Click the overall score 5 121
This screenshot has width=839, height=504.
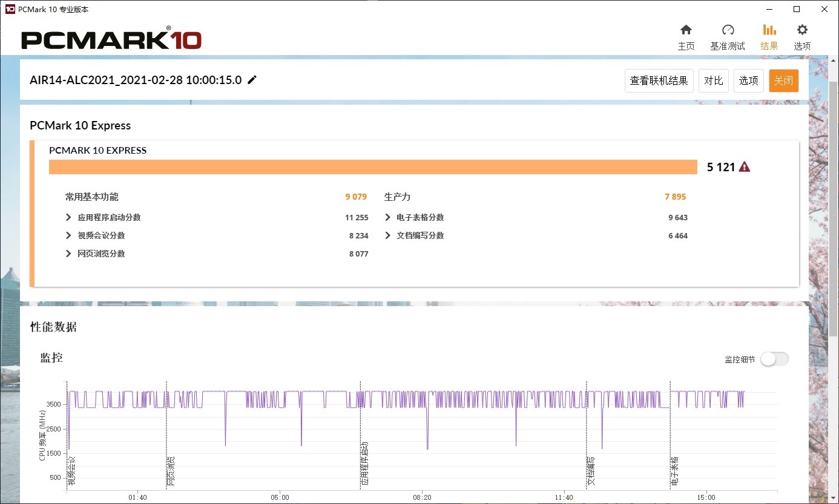(720, 167)
